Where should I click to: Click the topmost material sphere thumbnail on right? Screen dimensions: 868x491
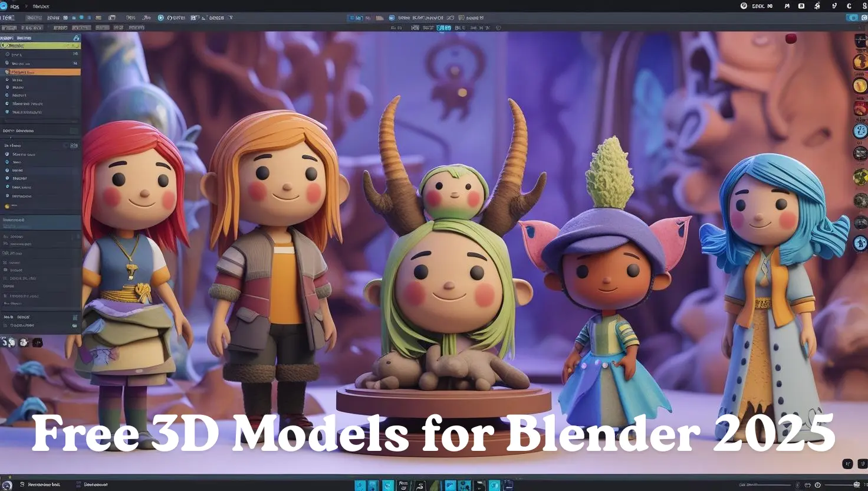pos(860,39)
